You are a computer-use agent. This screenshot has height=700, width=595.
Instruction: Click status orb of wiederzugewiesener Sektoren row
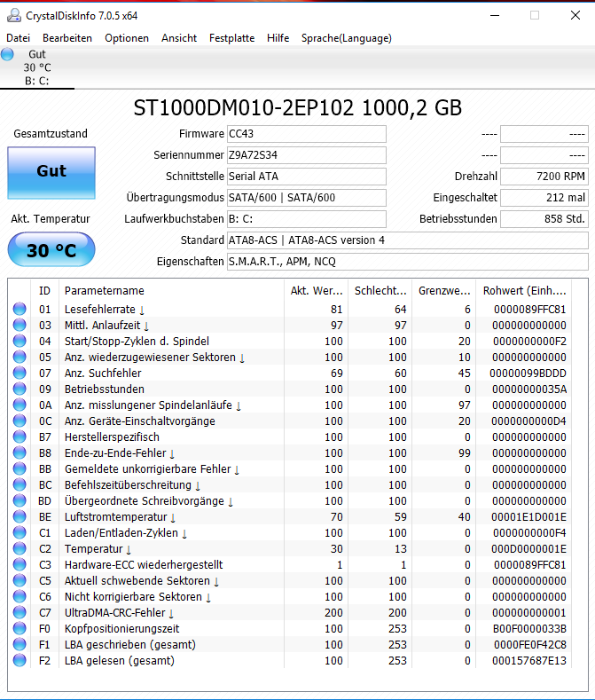20,358
